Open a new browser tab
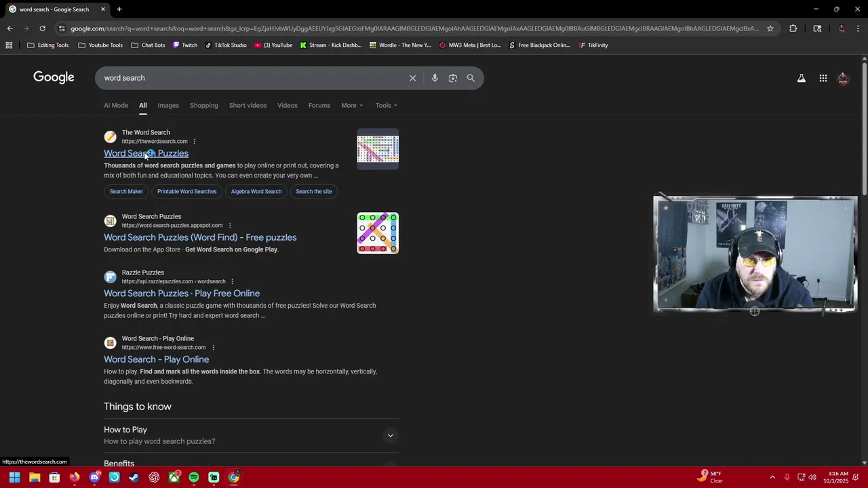This screenshot has width=868, height=488. [x=119, y=9]
